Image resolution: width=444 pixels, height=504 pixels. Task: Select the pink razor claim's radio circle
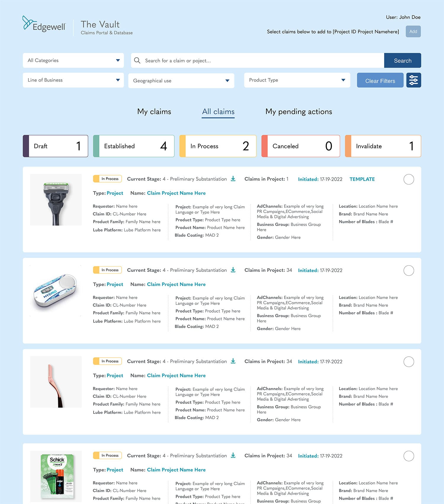tap(408, 361)
